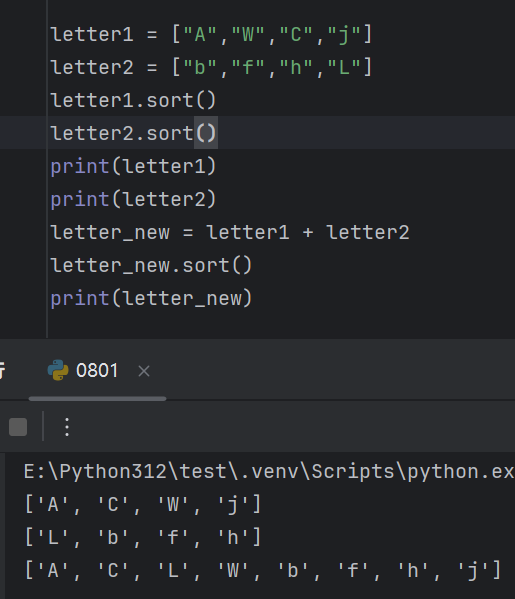Click the stop run button
Screen dimensions: 515x599
click(18, 427)
